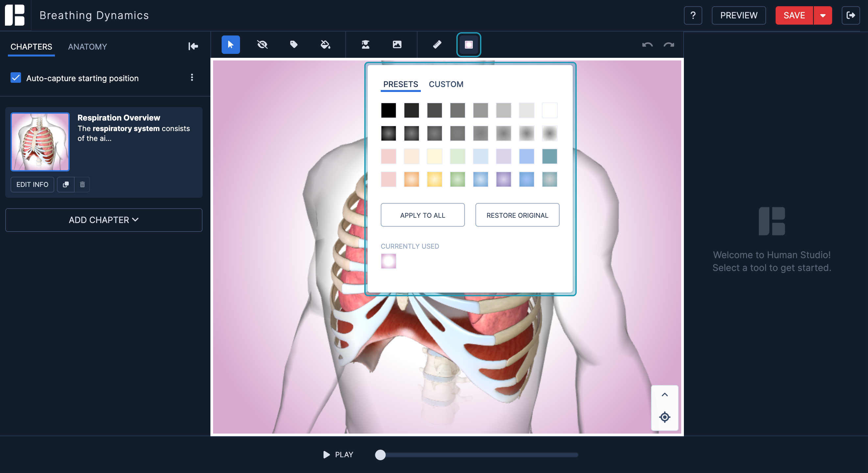Uncheck Auto-capture starting position
This screenshot has height=473, width=868.
point(15,78)
